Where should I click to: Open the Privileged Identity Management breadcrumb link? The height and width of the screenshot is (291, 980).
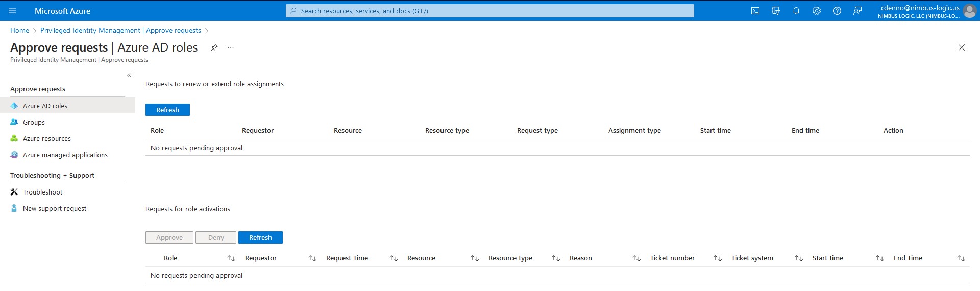click(x=120, y=30)
